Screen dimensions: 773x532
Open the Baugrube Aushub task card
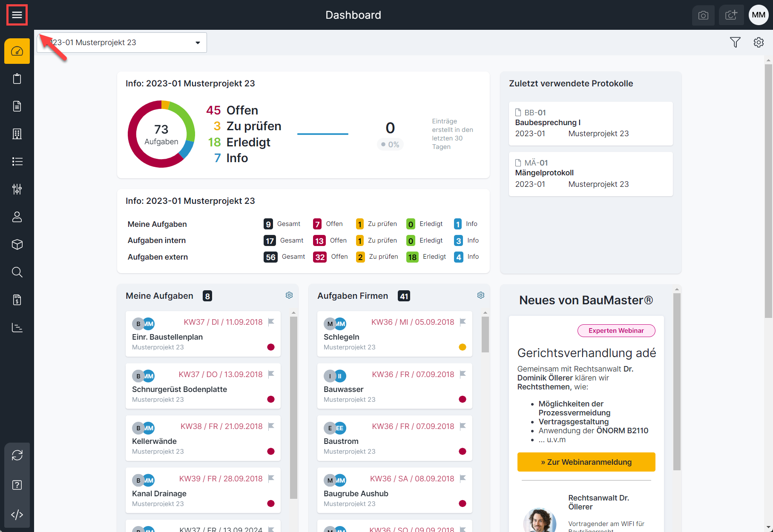tap(394, 491)
